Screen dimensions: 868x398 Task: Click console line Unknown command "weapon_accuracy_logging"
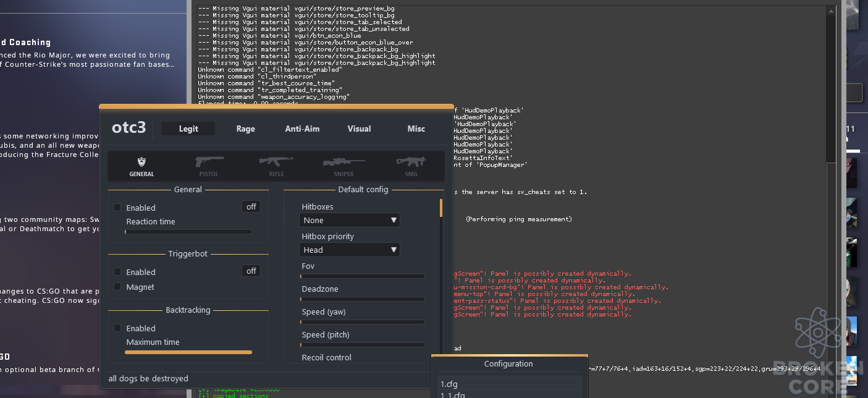tap(274, 97)
